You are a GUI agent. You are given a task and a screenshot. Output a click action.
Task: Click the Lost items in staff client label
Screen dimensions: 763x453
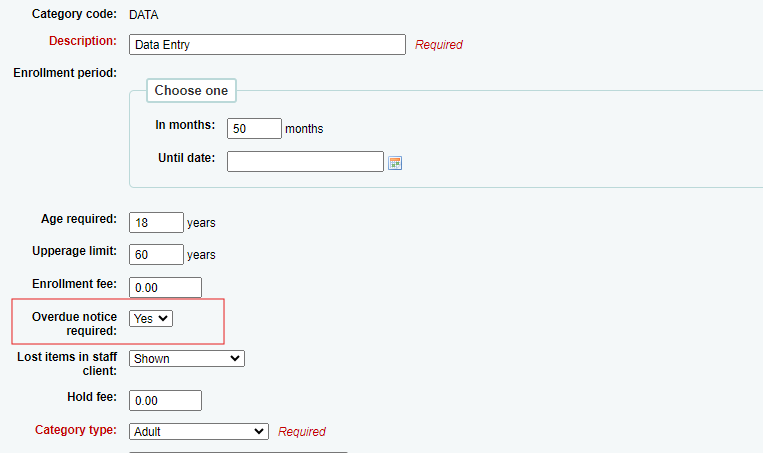point(67,363)
